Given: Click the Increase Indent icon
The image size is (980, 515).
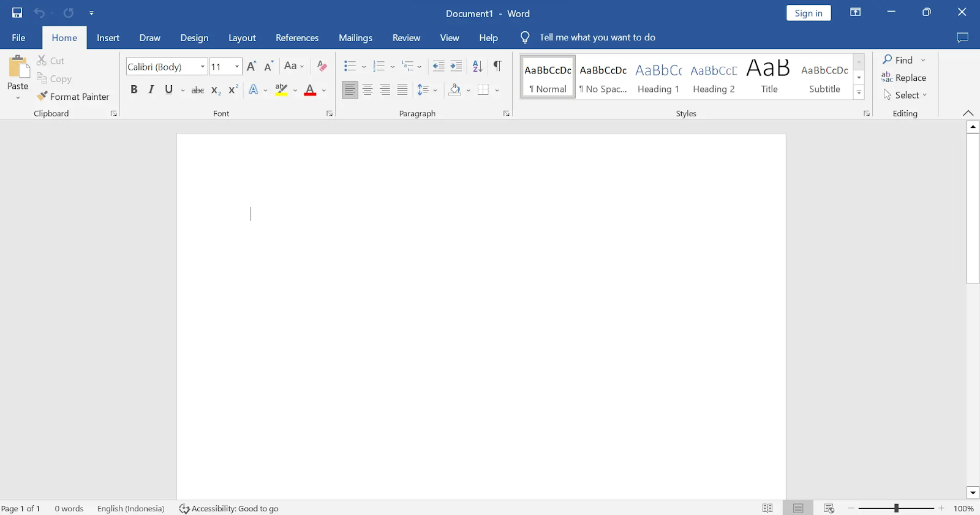Looking at the screenshot, I should (x=456, y=66).
